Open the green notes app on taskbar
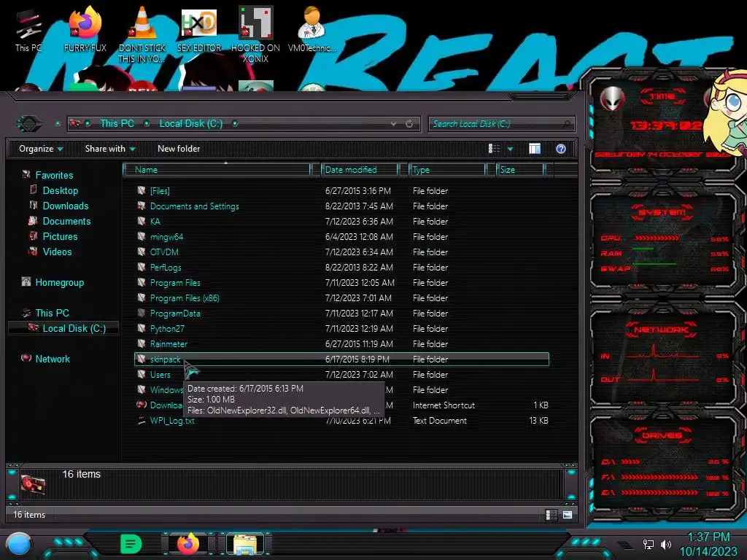The image size is (747, 560). pos(131,544)
